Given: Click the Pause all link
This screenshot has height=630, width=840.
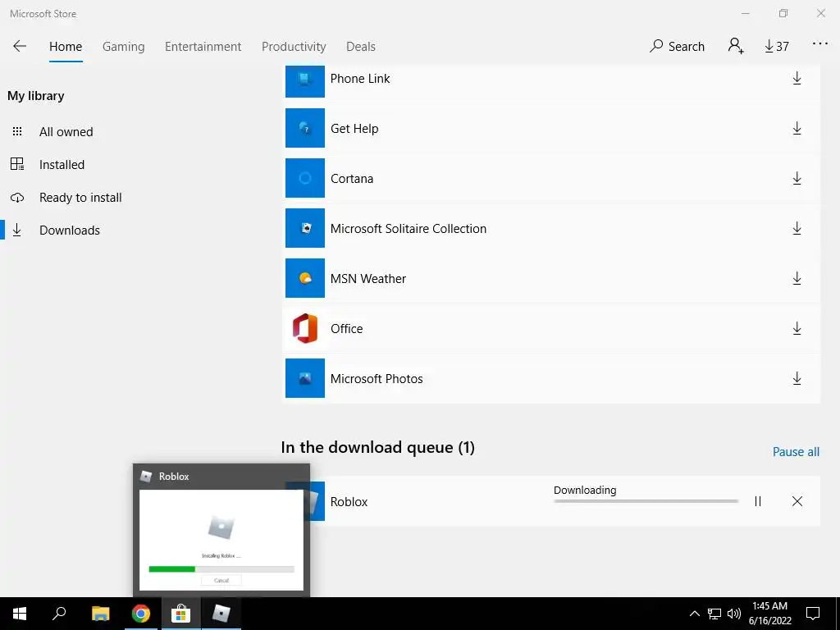Looking at the screenshot, I should click(x=796, y=452).
